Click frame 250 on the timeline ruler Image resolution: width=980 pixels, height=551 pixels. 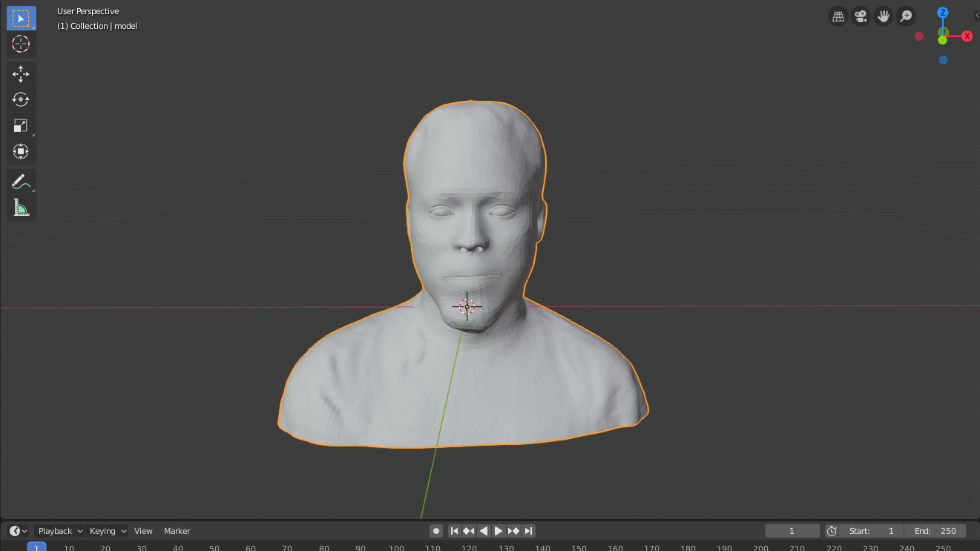click(943, 548)
